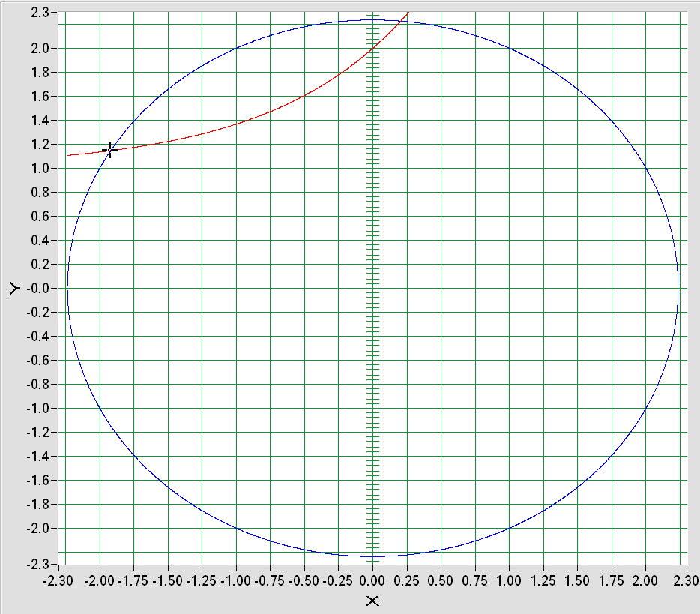
Task: Select the X axis -1.50 tick label
Action: click(168, 580)
